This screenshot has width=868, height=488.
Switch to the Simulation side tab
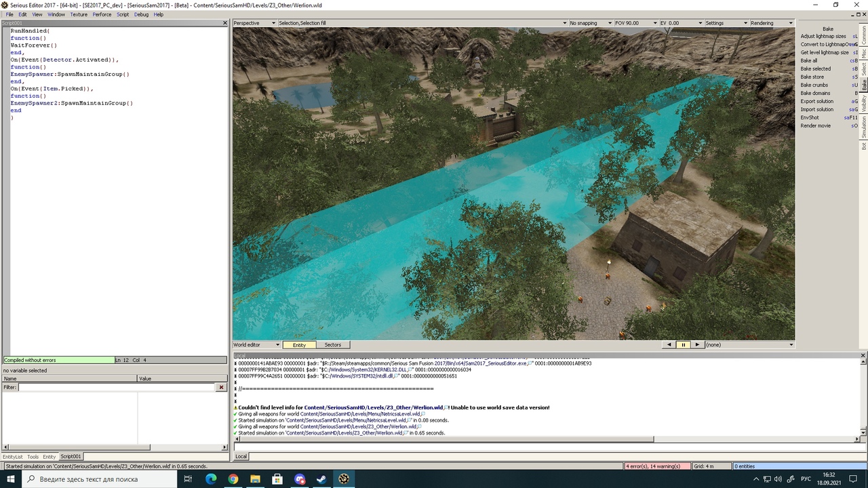pos(864,127)
